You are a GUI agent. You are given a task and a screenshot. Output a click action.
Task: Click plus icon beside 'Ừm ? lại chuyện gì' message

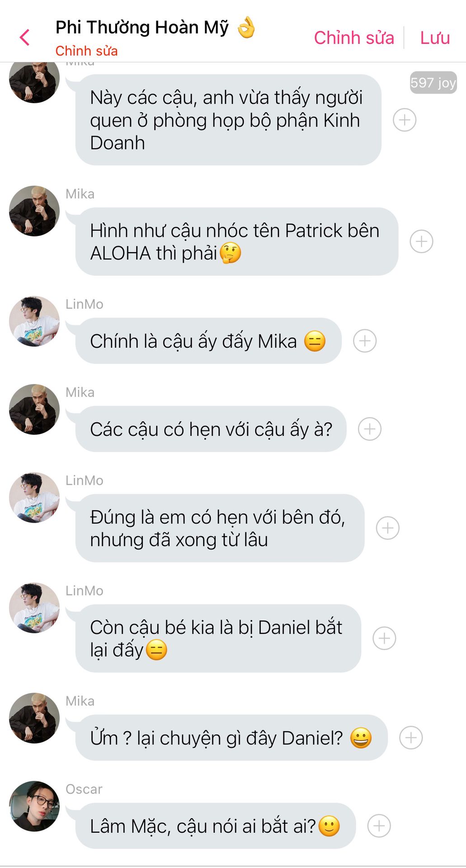tap(411, 738)
